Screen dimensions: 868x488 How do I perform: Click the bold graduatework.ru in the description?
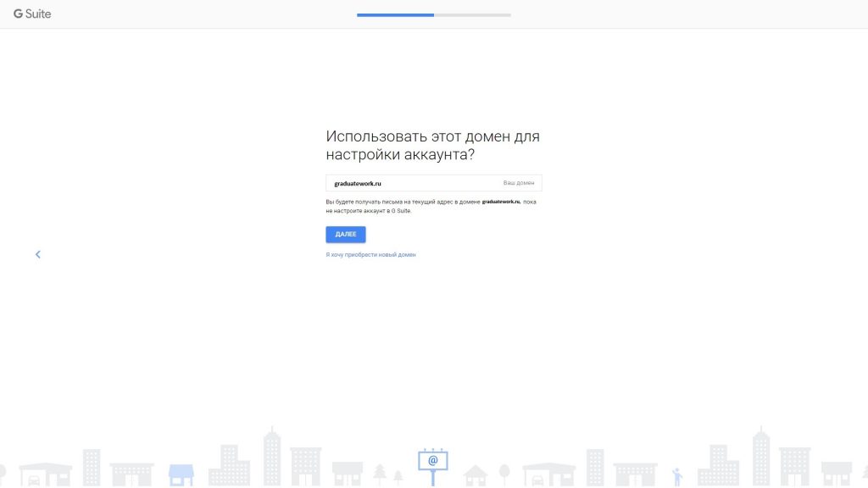[x=501, y=202]
